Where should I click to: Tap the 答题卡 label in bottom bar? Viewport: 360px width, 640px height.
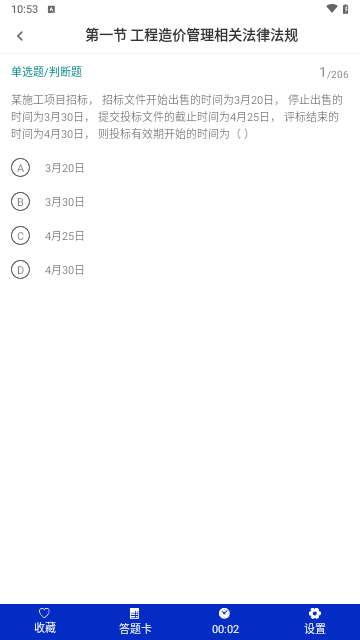tap(135, 628)
